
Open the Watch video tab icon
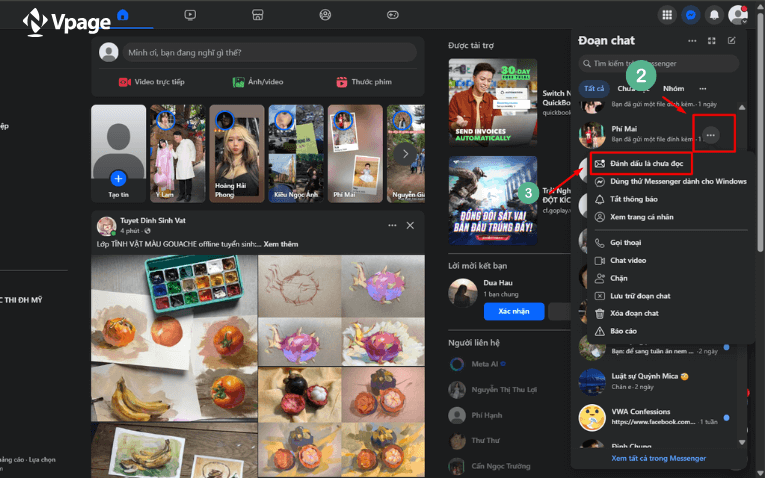coord(190,15)
